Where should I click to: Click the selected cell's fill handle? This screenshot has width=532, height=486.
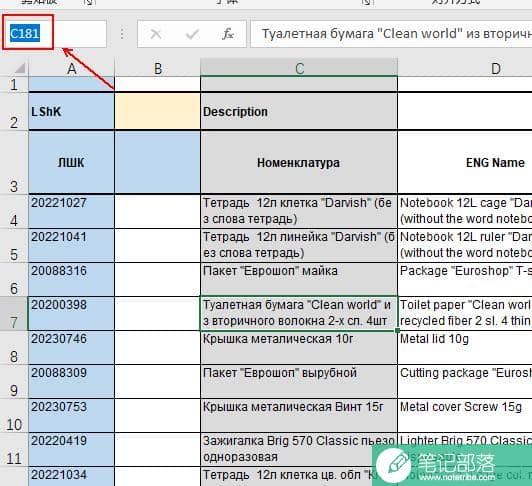pyautogui.click(x=397, y=330)
